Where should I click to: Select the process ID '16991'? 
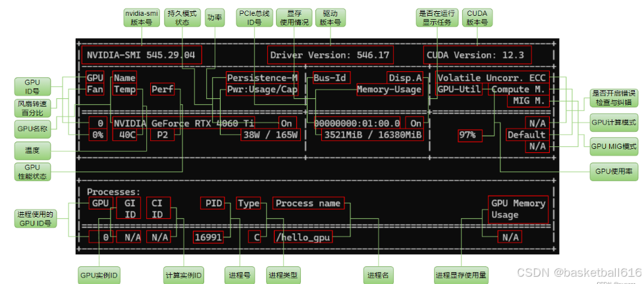click(x=209, y=237)
